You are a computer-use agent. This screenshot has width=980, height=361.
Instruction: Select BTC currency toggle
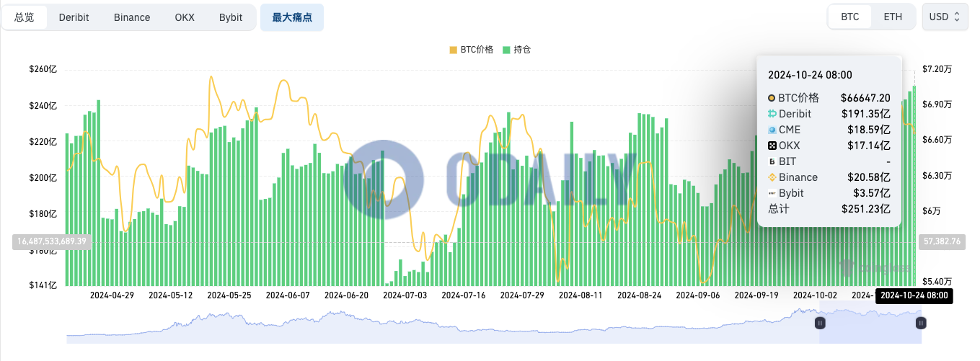[x=850, y=17]
